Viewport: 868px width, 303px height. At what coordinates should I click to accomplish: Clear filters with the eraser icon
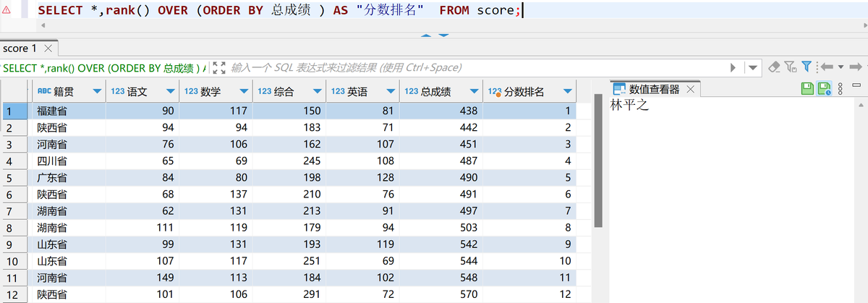774,67
